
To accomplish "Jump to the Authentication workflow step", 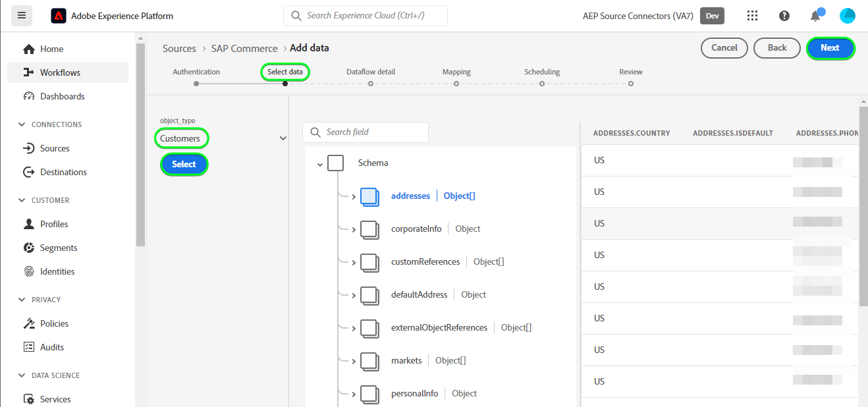I will tap(196, 83).
